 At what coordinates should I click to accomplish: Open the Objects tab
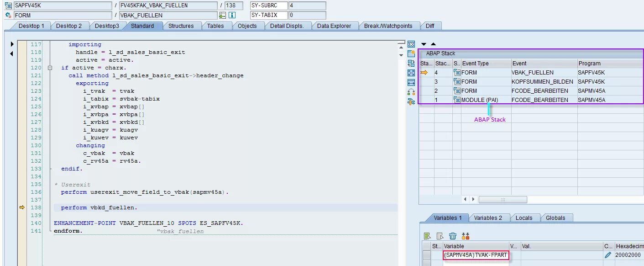click(247, 26)
